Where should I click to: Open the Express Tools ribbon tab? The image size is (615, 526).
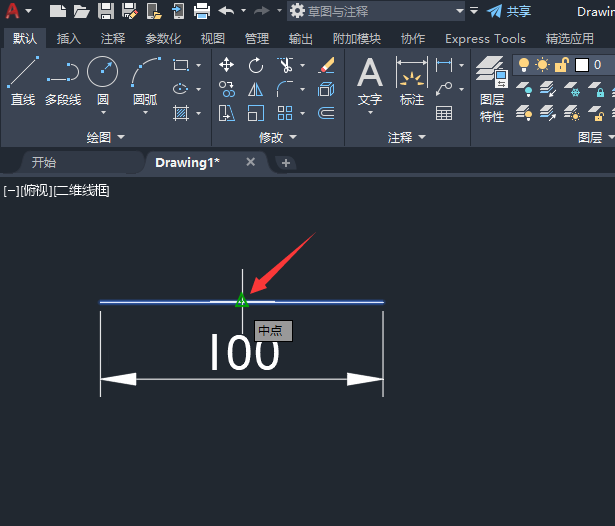[485, 39]
